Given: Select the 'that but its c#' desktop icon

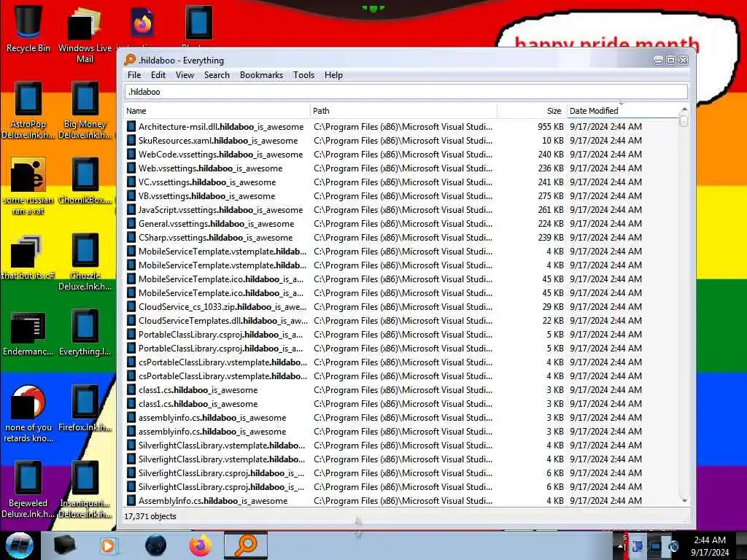Looking at the screenshot, I should pyautogui.click(x=28, y=257).
